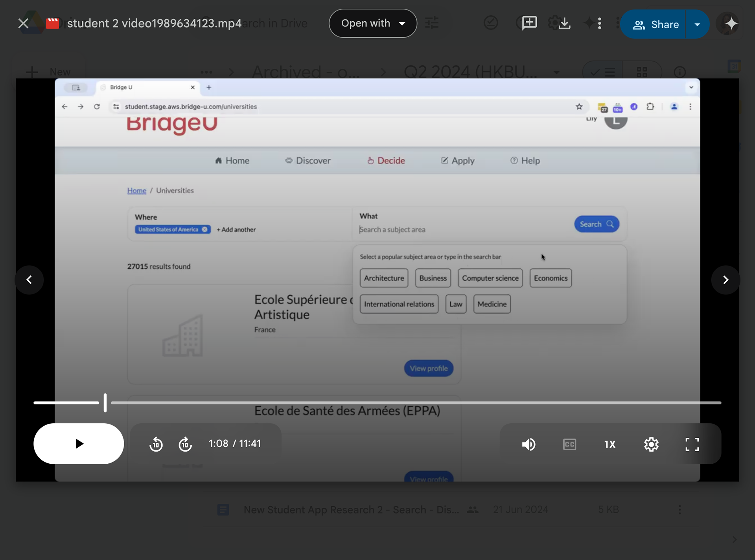755x560 pixels.
Task: Open the browser extensions puzzle icon
Action: pos(650,106)
